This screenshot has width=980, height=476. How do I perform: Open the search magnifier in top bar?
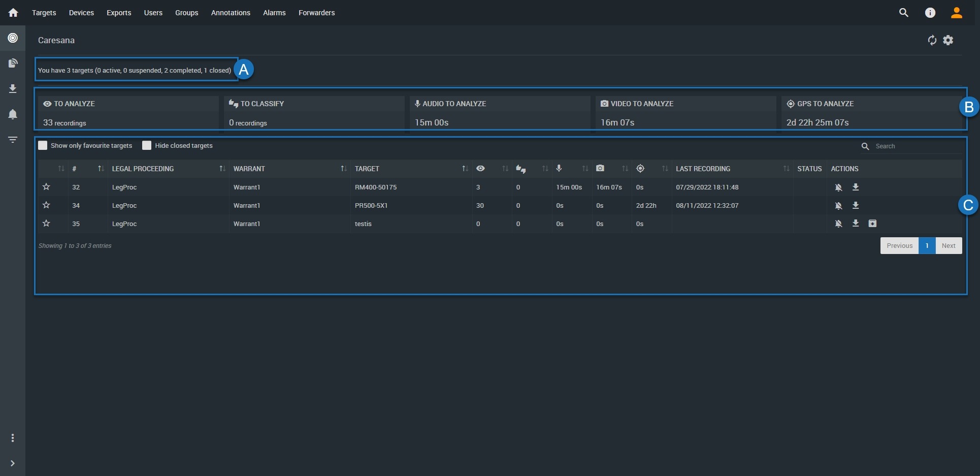point(903,13)
